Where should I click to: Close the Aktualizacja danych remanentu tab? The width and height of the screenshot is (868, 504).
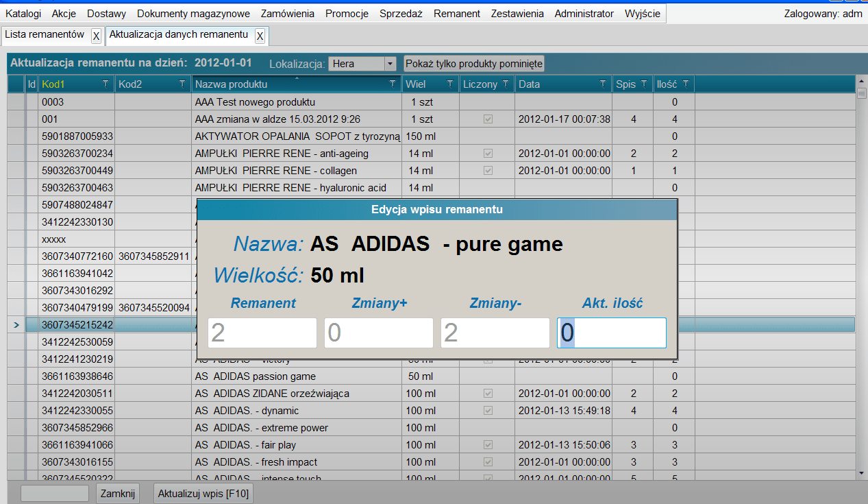260,36
